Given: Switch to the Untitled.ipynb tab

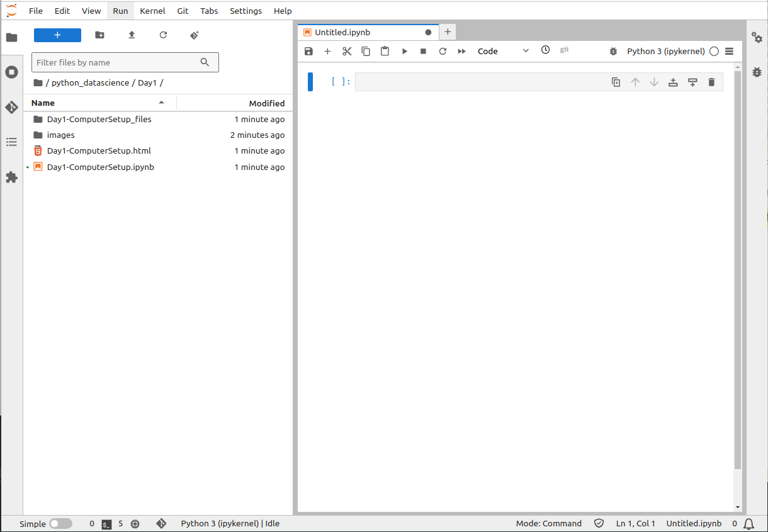Looking at the screenshot, I should pyautogui.click(x=342, y=32).
